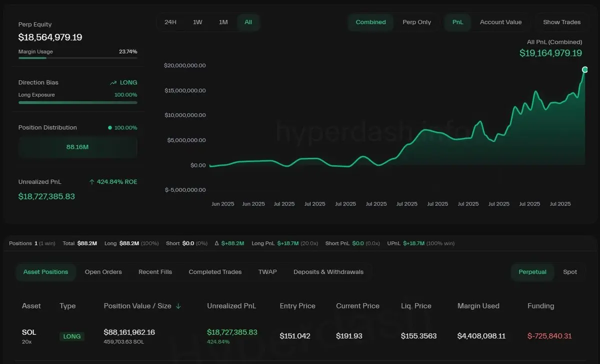
Task: Show the PnL chart view
Action: (457, 22)
